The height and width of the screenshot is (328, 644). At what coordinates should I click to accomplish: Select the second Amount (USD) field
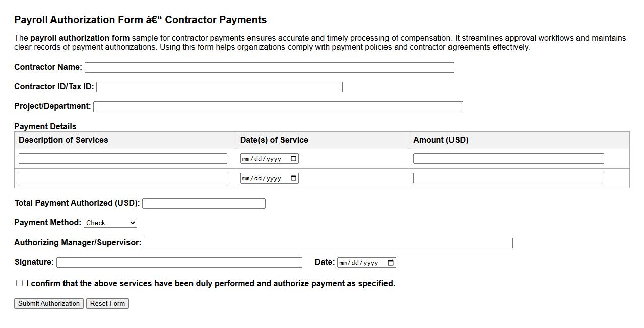(x=508, y=178)
